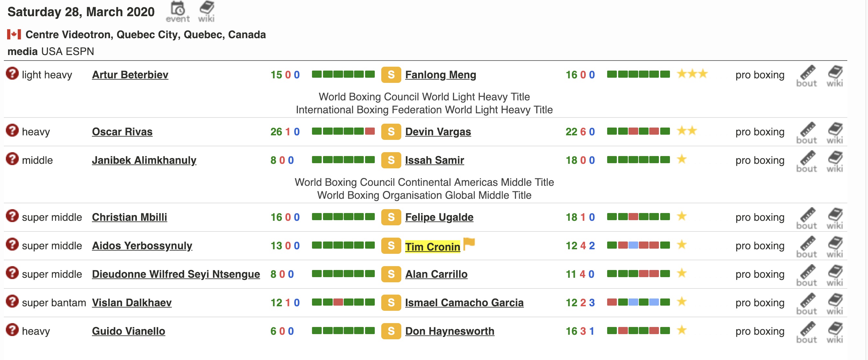This screenshot has width=868, height=360.
Task: Follow the Tim Cronin highlighted link
Action: [432, 246]
